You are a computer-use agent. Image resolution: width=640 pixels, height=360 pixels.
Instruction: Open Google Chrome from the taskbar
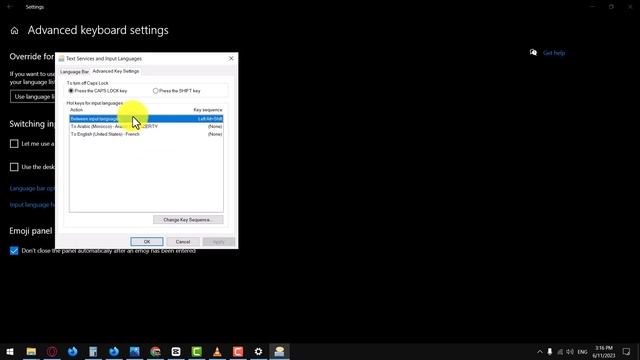point(156,351)
